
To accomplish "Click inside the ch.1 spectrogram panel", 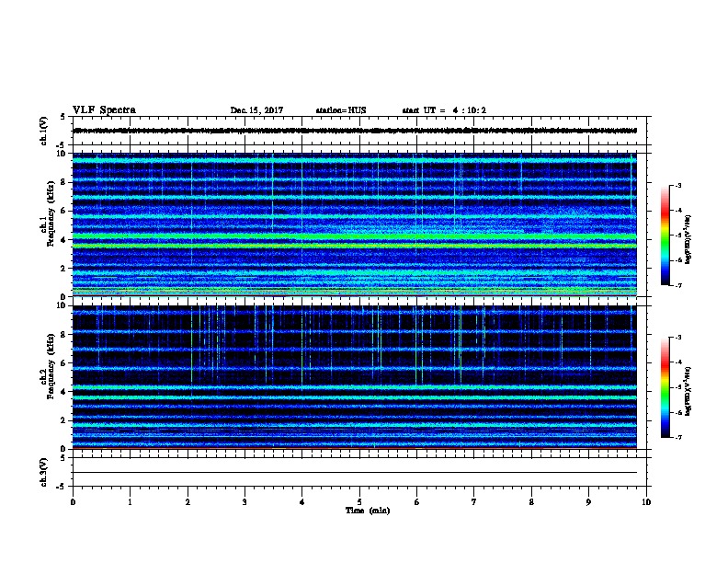I will [x=355, y=224].
